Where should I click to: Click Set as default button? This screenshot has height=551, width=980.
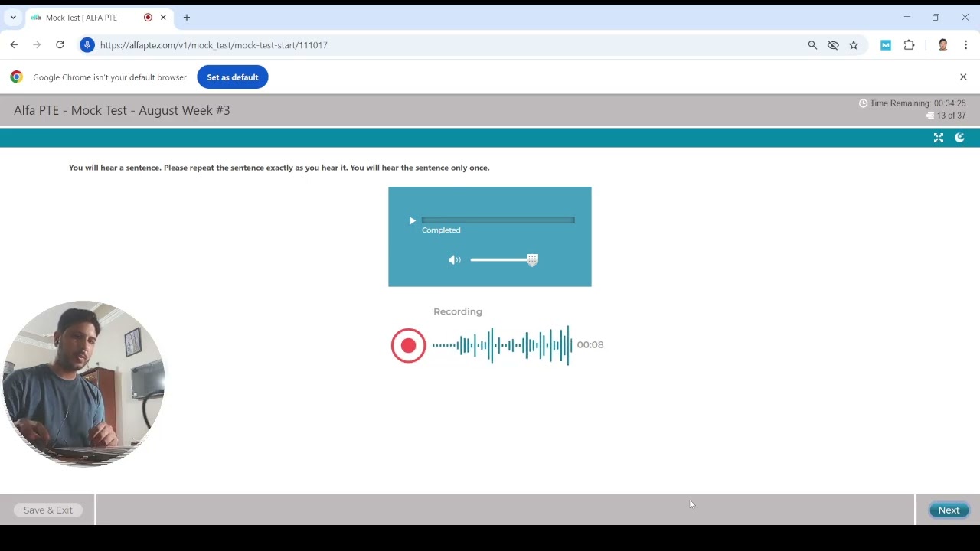point(233,77)
